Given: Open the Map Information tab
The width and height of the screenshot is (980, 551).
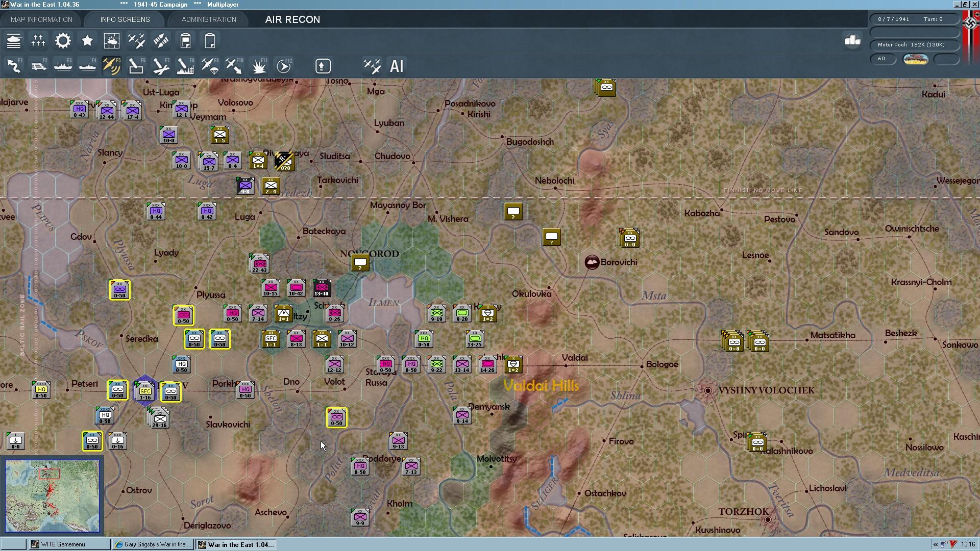Looking at the screenshot, I should (x=41, y=19).
